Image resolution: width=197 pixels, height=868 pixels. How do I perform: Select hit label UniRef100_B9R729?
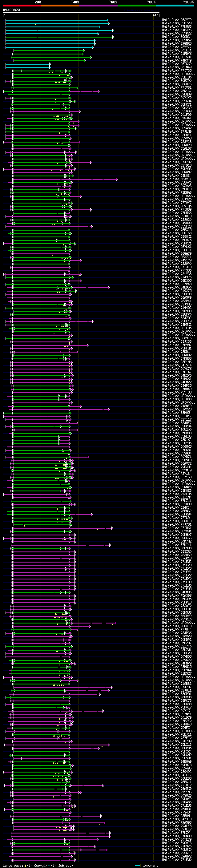(x=177, y=23)
